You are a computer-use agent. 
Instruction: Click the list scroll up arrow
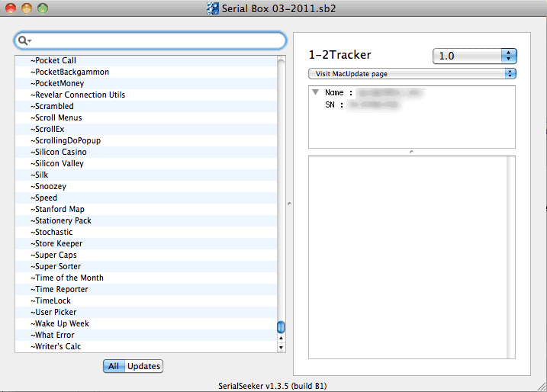(x=281, y=338)
